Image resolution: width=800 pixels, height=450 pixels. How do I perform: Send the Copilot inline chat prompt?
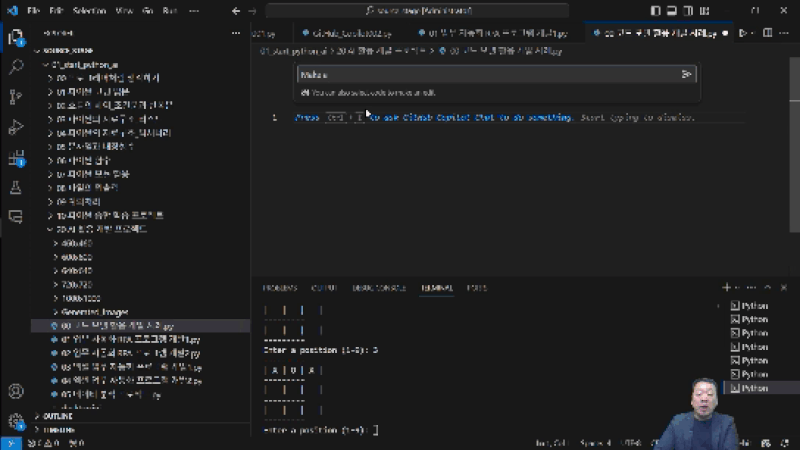point(686,74)
